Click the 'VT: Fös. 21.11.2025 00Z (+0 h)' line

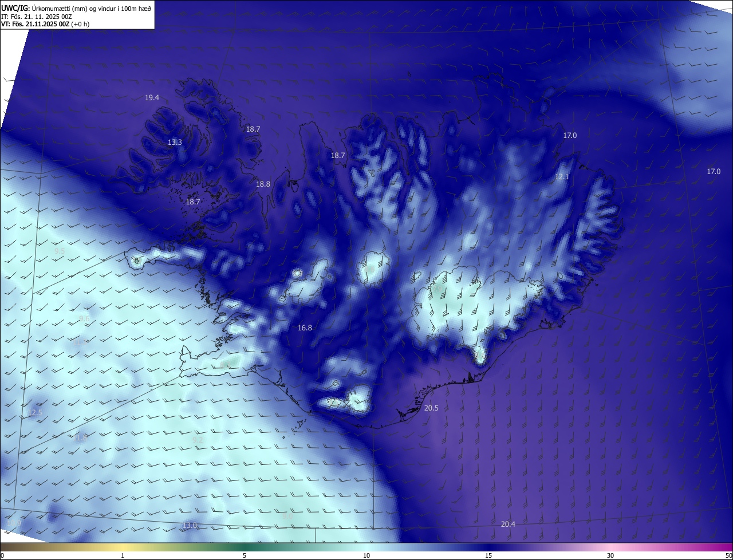(45, 24)
